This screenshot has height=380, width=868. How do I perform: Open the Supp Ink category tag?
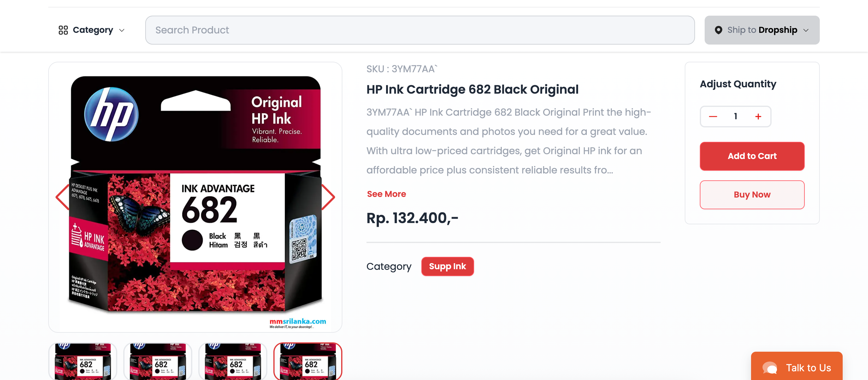[x=447, y=266]
